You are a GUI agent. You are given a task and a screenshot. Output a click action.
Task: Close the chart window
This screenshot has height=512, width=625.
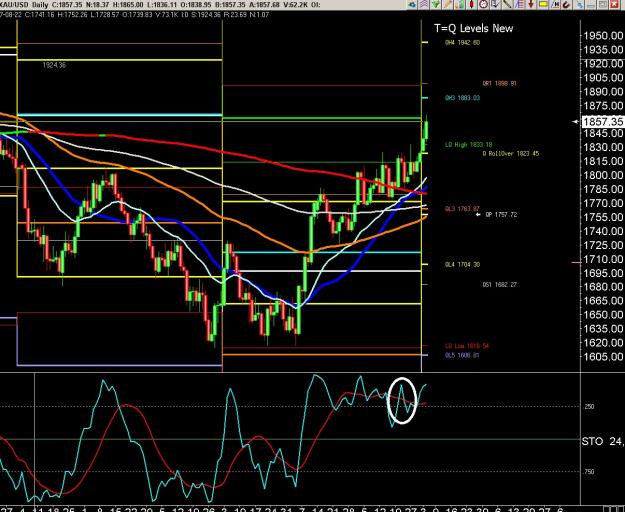615,4
